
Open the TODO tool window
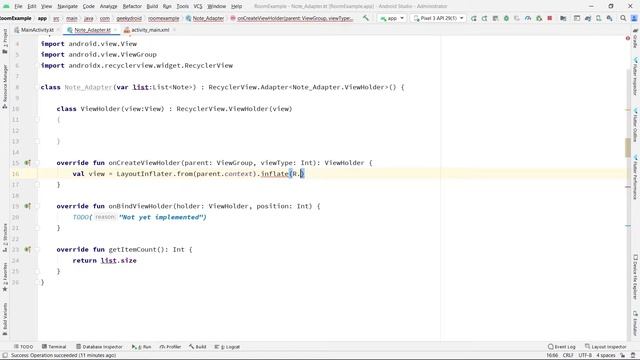pyautogui.click(x=24, y=347)
